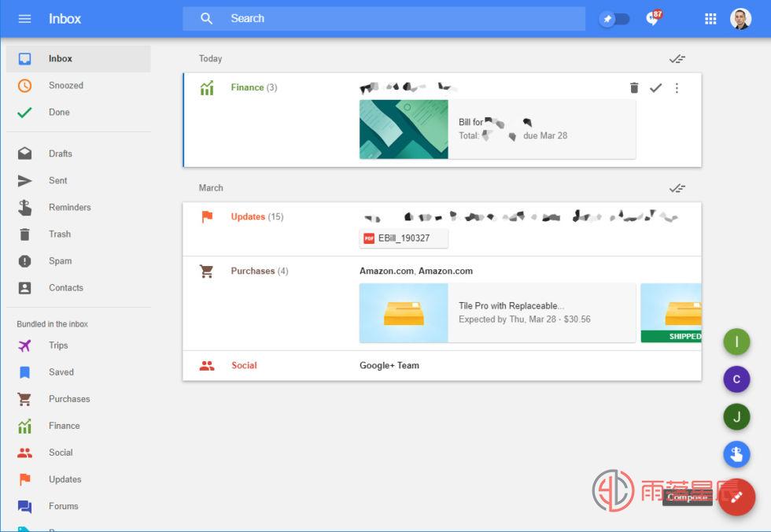The height and width of the screenshot is (532, 771).
Task: Compose to contact I green circle
Action: pos(736,342)
